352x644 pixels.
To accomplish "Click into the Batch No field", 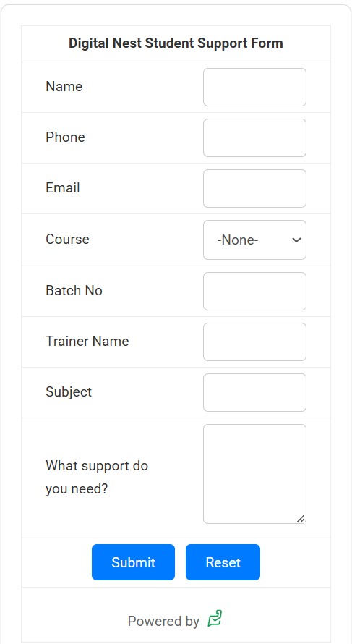I will [x=254, y=291].
